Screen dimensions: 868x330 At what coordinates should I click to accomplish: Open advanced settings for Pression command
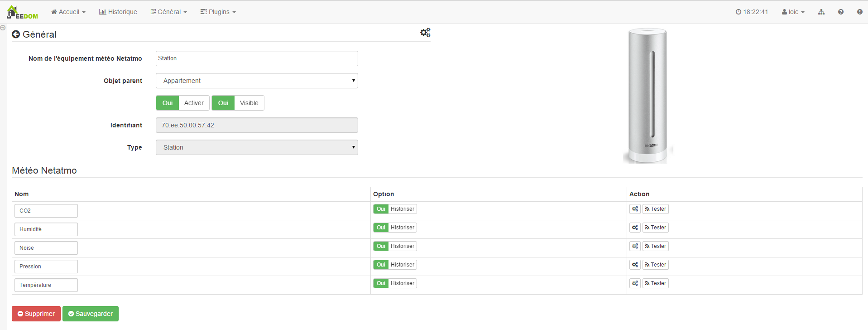(635, 265)
